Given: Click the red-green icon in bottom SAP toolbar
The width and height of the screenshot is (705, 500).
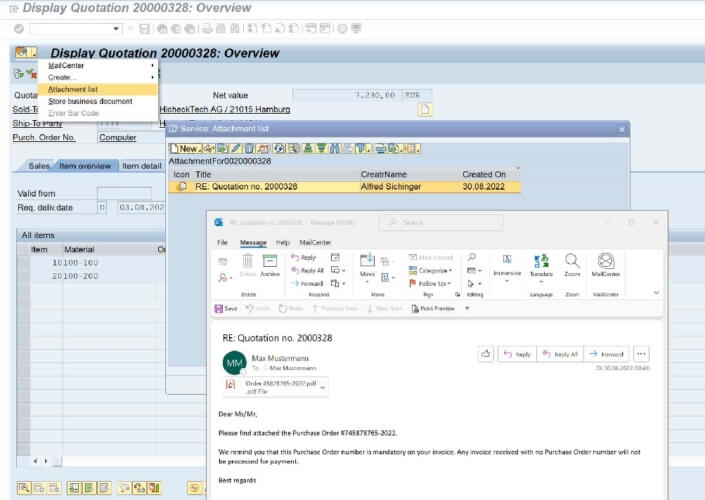Looking at the screenshot, I should coord(154,488).
